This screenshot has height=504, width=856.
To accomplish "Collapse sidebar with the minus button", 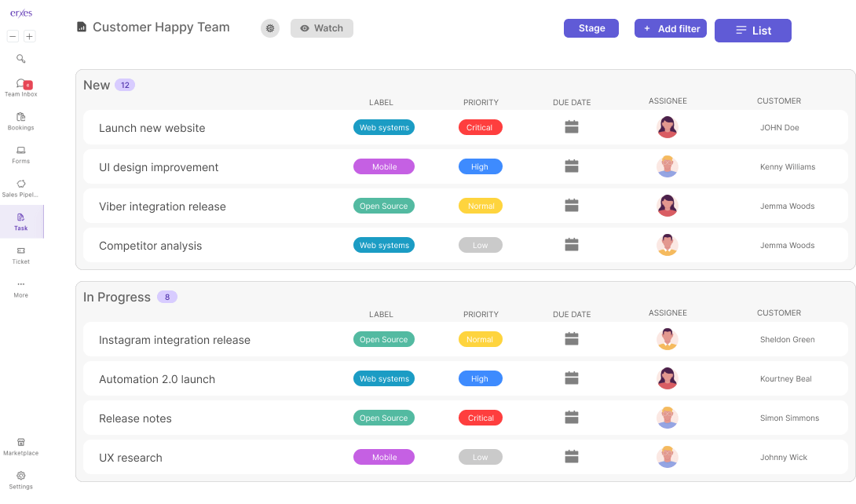I will click(x=13, y=37).
